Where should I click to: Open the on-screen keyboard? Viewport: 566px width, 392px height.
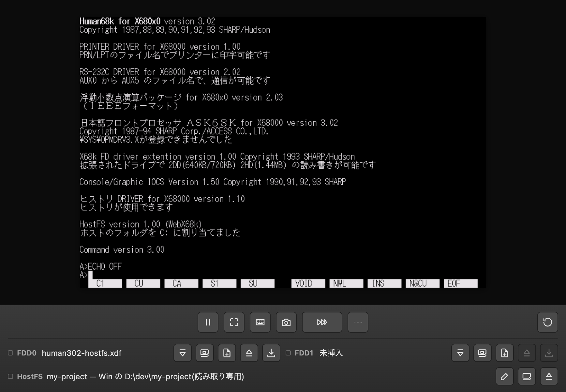(260, 322)
